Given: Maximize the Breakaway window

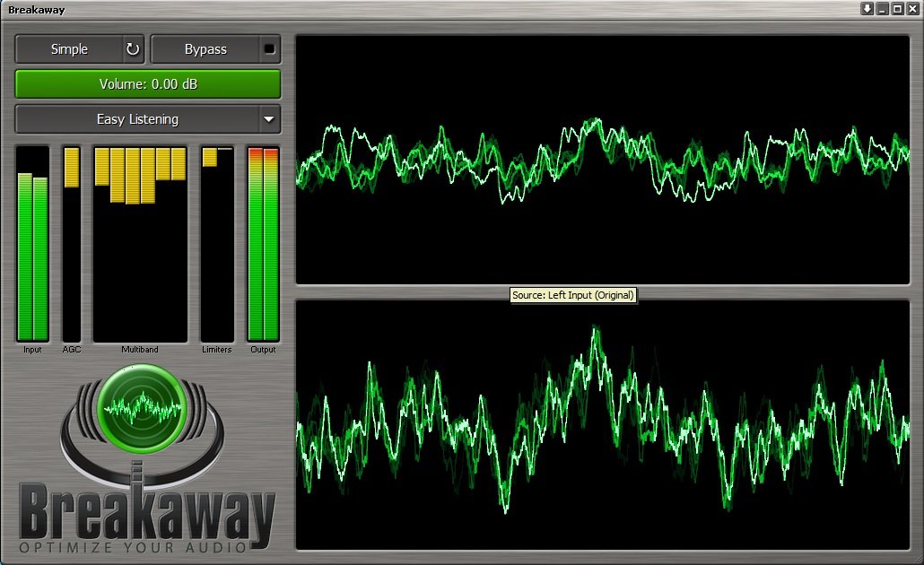Looking at the screenshot, I should pos(897,9).
